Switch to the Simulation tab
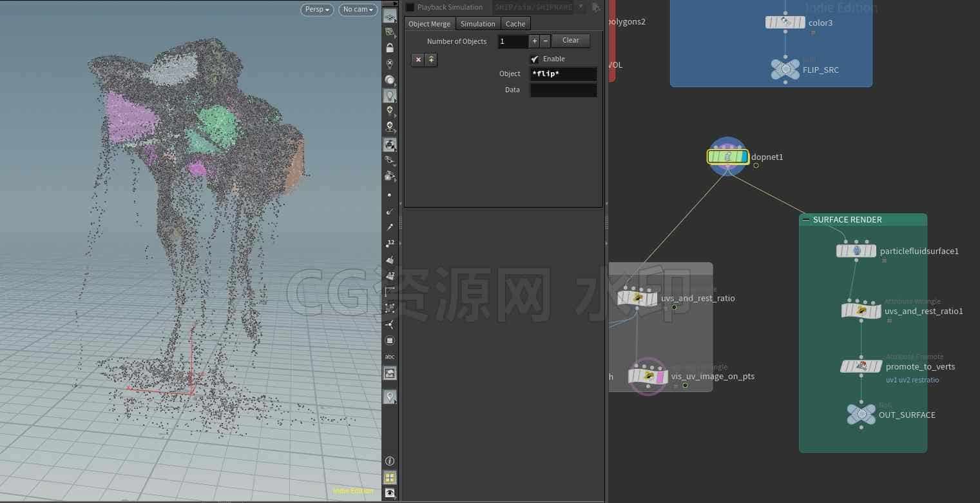980x503 pixels. (478, 24)
